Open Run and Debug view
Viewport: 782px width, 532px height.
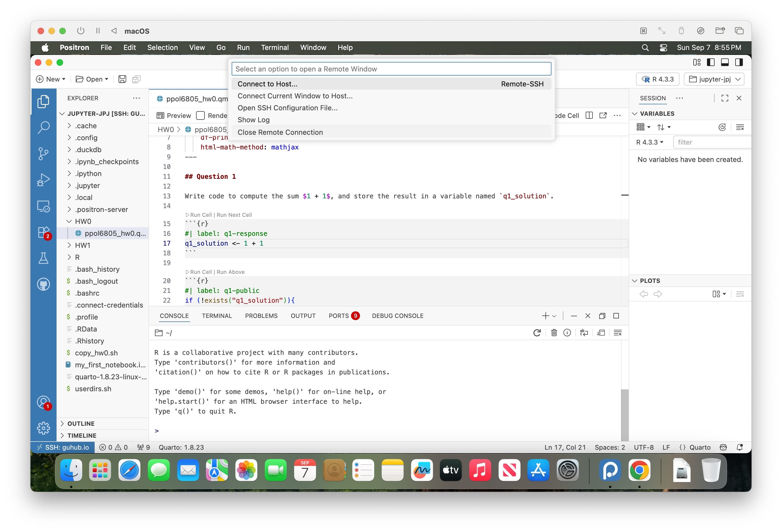click(x=43, y=180)
